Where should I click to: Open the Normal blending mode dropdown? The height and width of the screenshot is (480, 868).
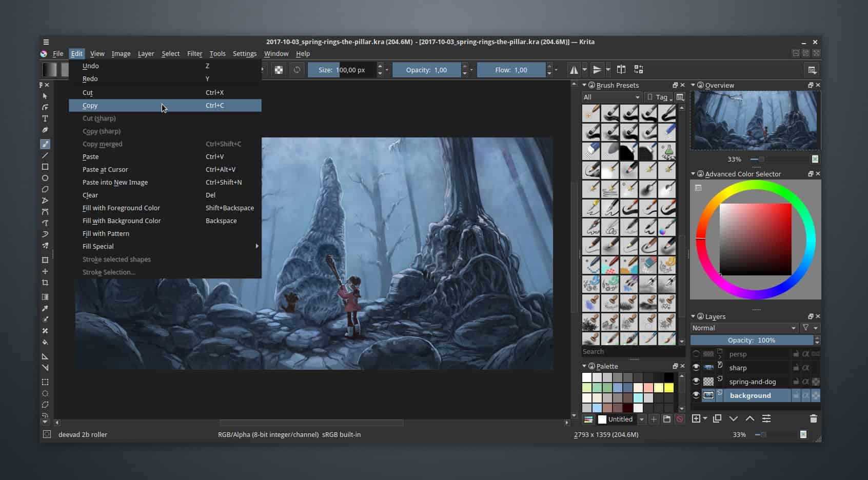[x=743, y=328]
